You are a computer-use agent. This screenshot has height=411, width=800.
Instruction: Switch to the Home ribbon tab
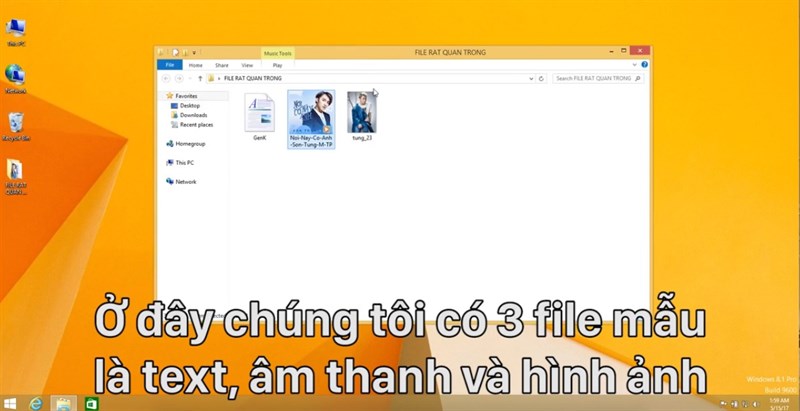point(195,65)
